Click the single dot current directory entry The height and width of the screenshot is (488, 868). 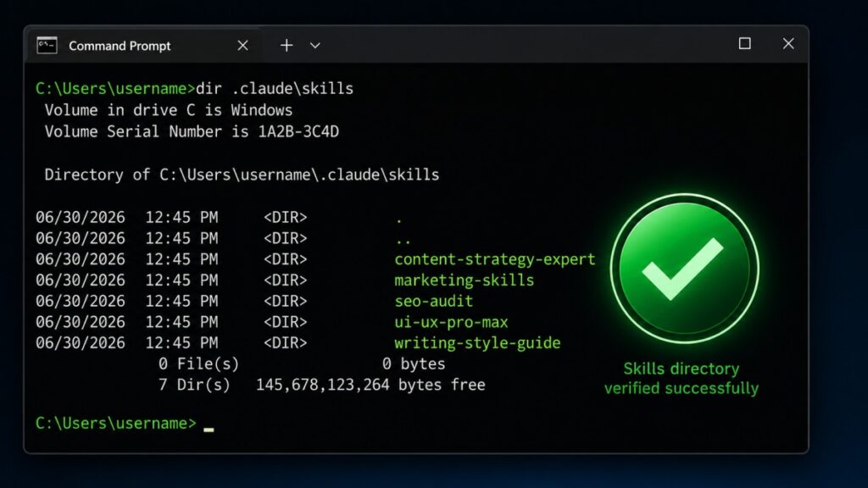[398, 221]
